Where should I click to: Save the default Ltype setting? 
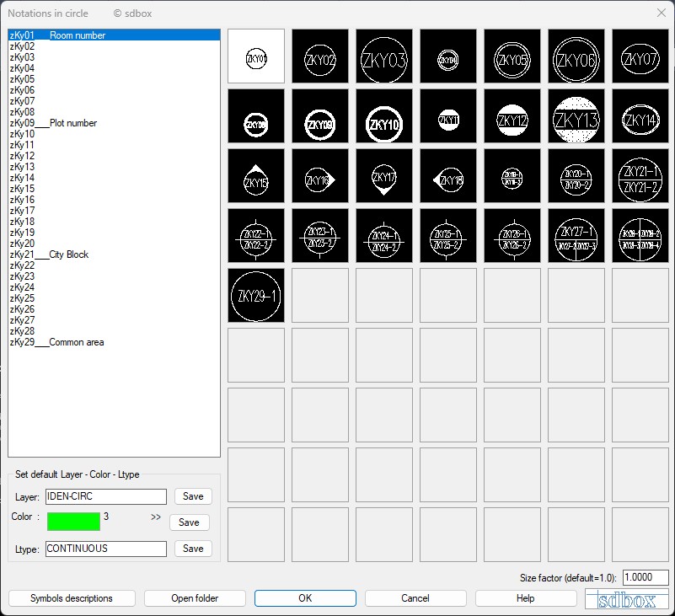click(x=193, y=549)
